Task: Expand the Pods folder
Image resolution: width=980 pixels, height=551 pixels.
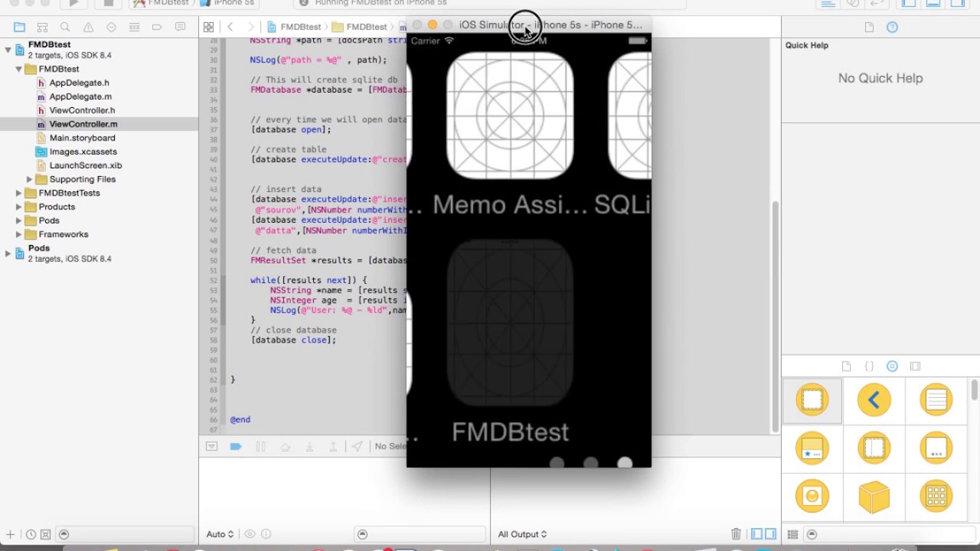Action: [x=18, y=220]
